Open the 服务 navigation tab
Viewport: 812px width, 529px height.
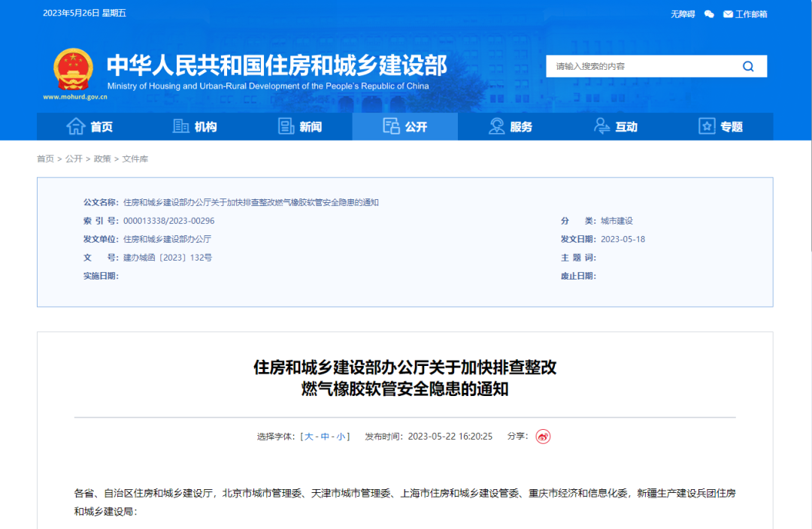pos(511,126)
